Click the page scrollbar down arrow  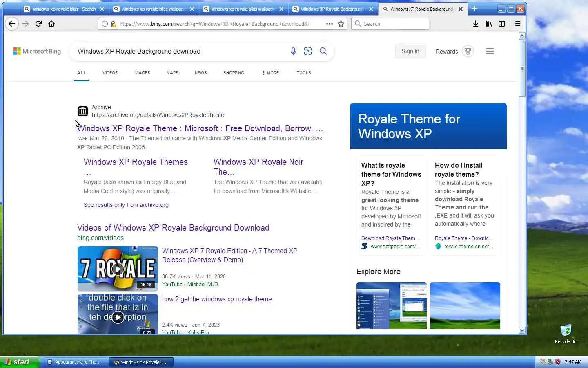tap(522, 330)
